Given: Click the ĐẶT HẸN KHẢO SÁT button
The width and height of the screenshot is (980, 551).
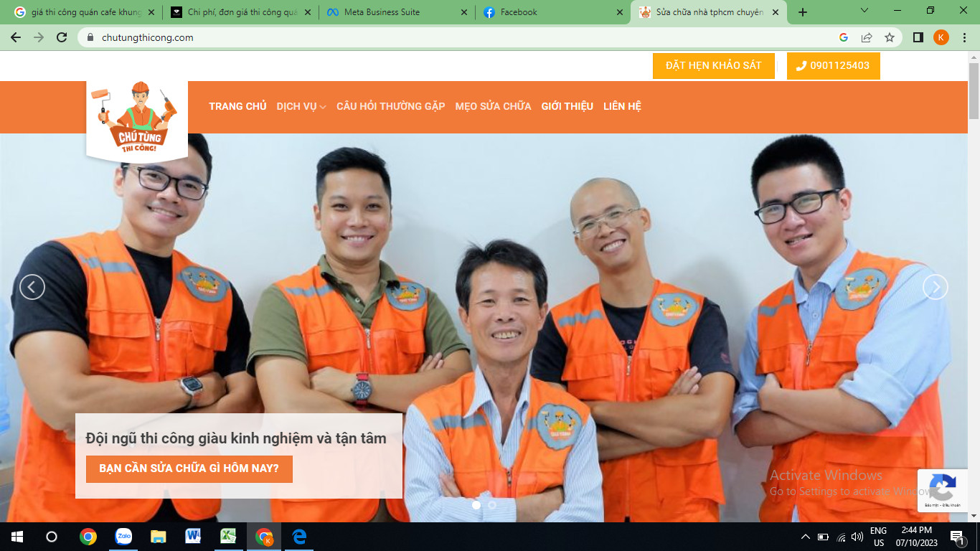Looking at the screenshot, I should click(713, 65).
